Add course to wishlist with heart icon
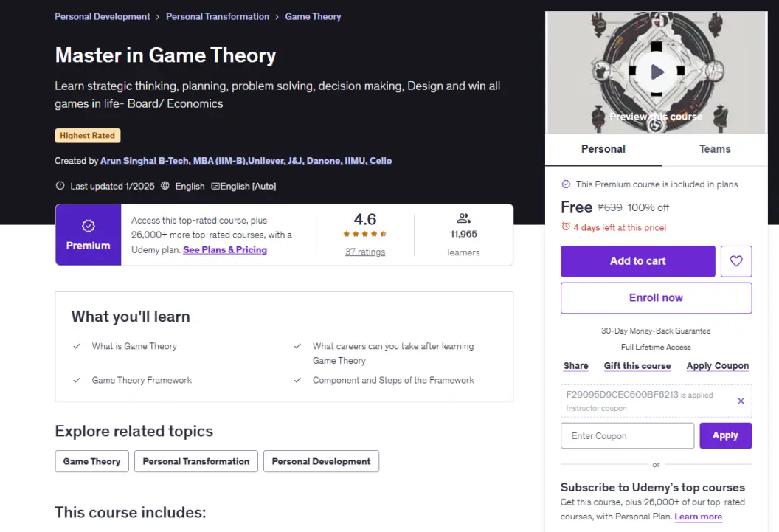This screenshot has height=532, width=779. tap(735, 261)
